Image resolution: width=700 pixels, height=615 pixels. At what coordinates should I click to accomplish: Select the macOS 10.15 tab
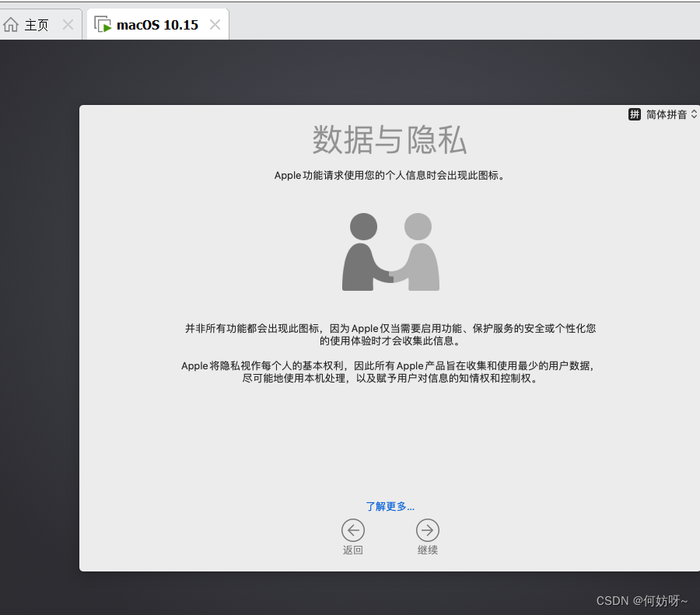click(x=158, y=25)
